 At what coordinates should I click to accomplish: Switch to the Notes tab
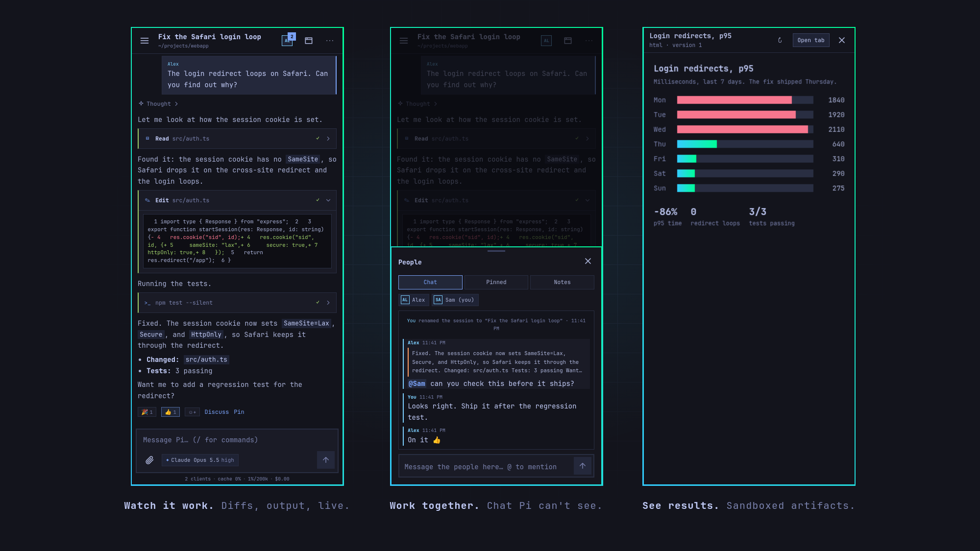pyautogui.click(x=562, y=282)
